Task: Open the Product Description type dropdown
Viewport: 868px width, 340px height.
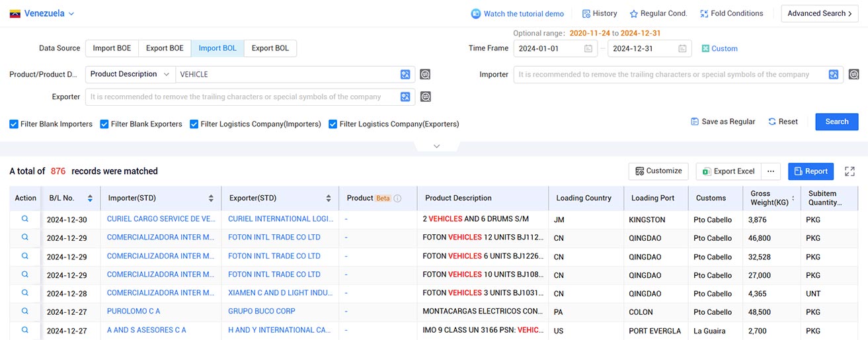Action: [x=130, y=75]
